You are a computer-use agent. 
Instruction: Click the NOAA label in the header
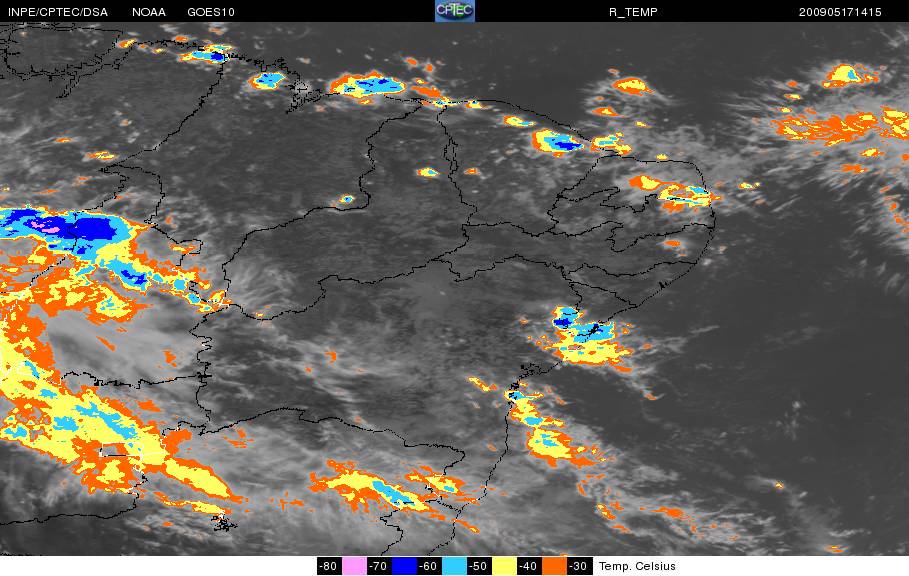coord(148,12)
